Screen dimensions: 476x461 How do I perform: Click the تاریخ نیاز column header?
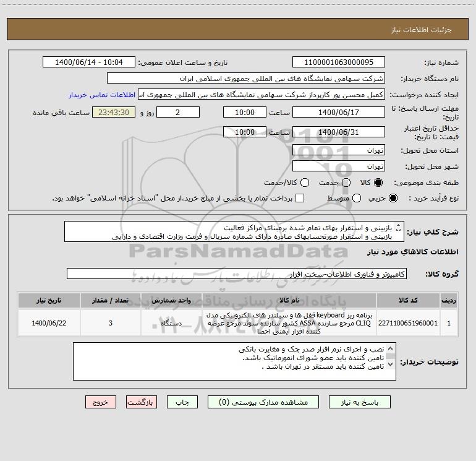click(x=49, y=300)
